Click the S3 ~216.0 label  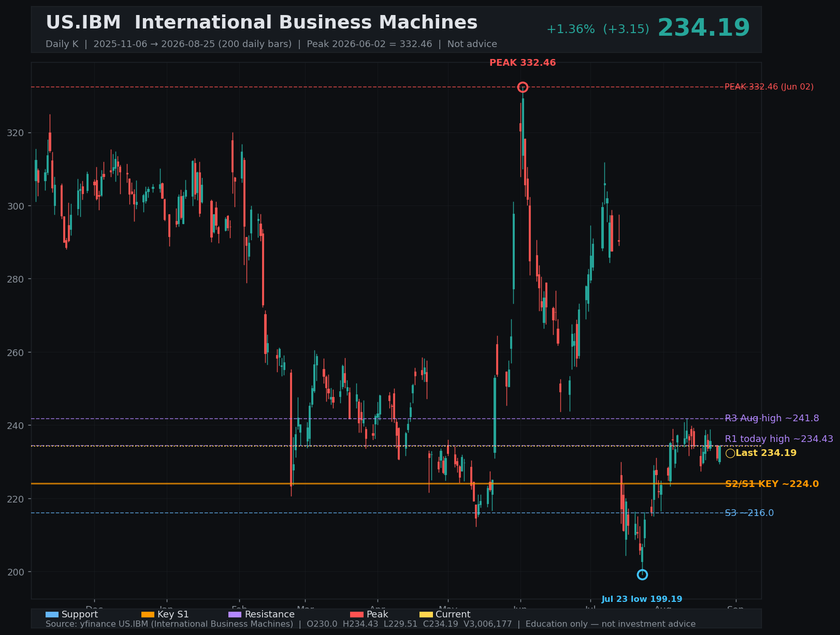tap(749, 513)
